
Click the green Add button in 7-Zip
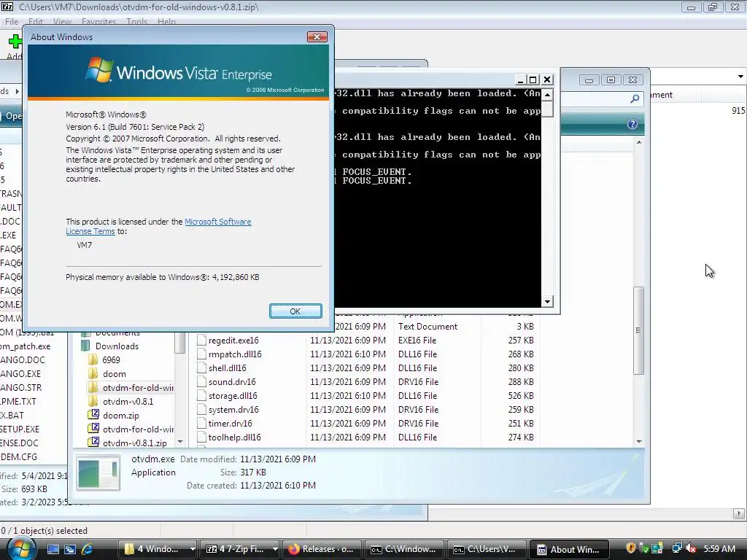point(15,47)
